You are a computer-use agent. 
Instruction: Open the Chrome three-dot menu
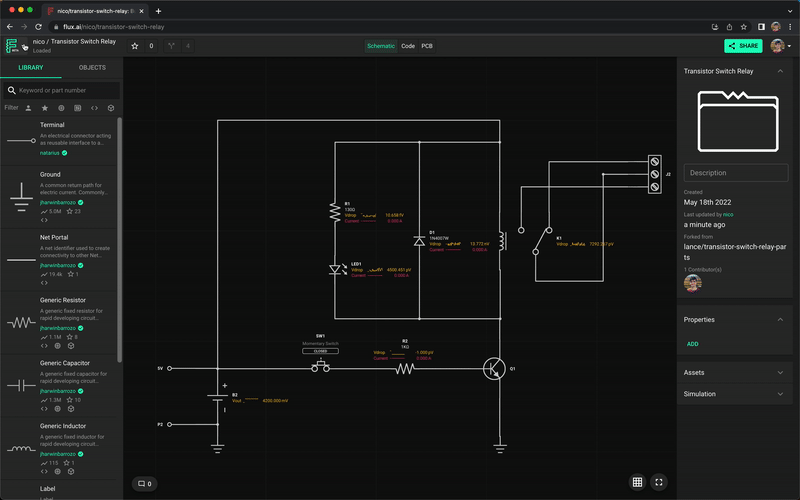click(x=790, y=27)
